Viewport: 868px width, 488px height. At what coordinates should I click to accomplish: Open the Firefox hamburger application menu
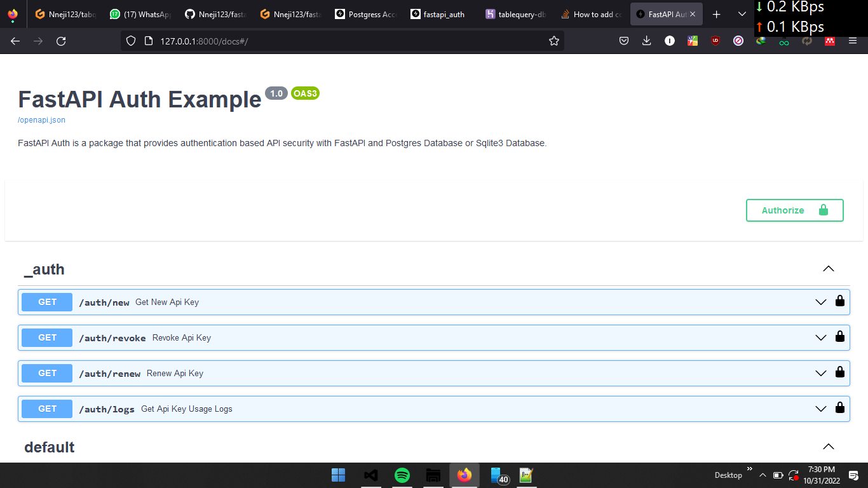point(853,41)
